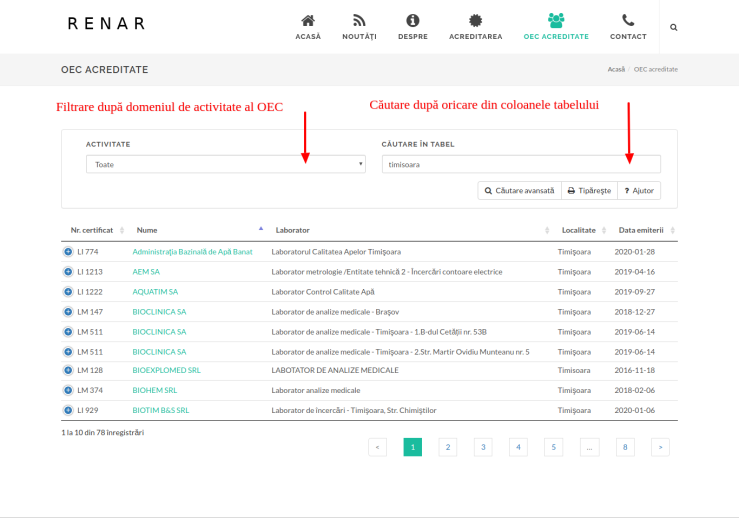This screenshot has height=518, width=739.
Task: Open BIOCLINICA SA link for Brașov lab
Action: (159, 312)
